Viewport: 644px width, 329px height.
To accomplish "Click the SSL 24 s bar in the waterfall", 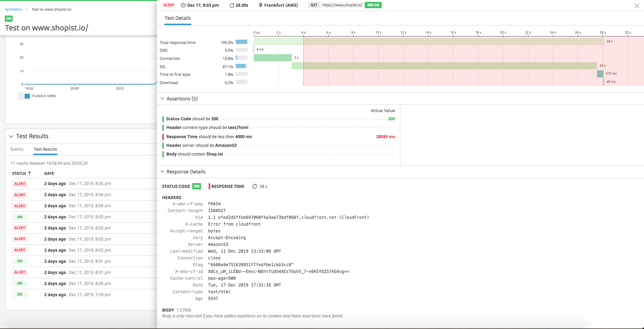I will point(444,66).
